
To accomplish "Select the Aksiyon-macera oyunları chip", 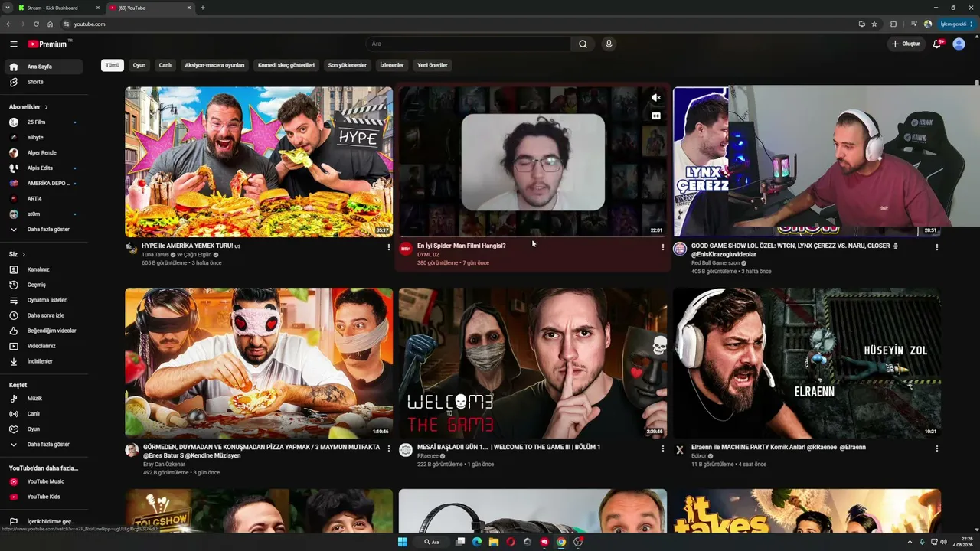I will click(214, 65).
